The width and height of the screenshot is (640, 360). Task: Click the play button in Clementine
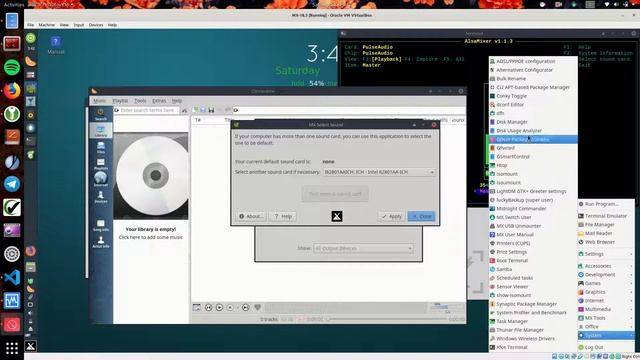pyautogui.click(x=219, y=307)
